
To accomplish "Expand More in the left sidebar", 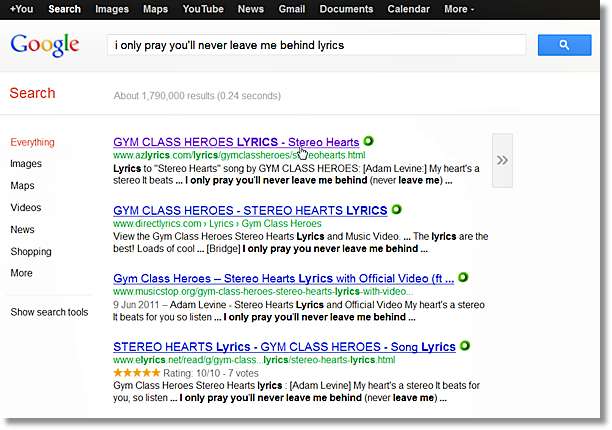I will point(21,273).
